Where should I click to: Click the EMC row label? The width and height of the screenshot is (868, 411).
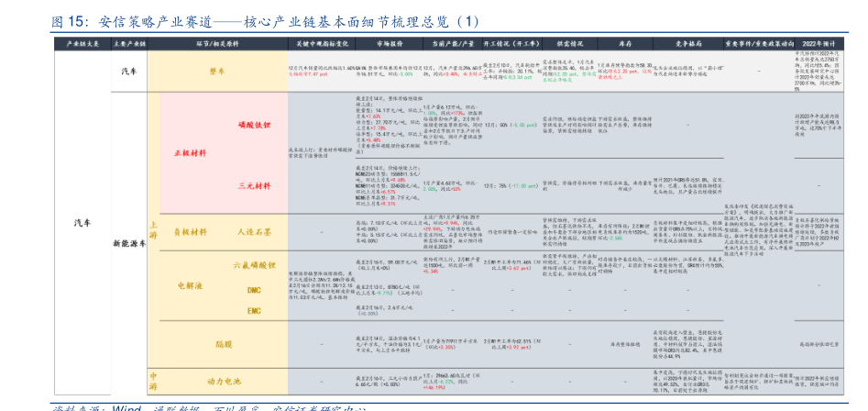click(x=255, y=311)
